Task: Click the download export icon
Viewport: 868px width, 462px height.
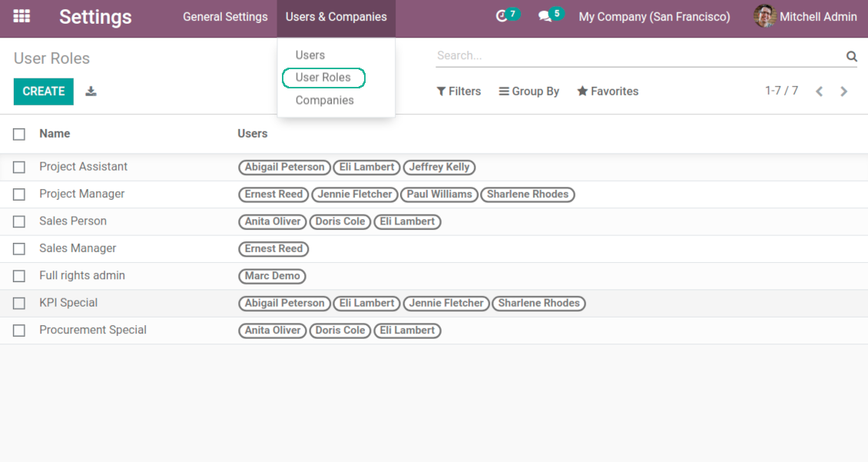Action: click(x=91, y=91)
